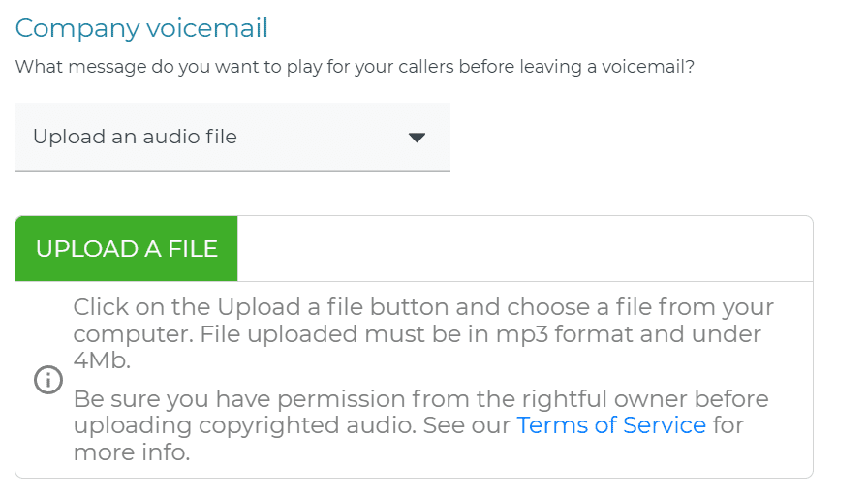This screenshot has width=868, height=499.
Task: Click the "Company voicemail" heading
Action: (x=141, y=28)
